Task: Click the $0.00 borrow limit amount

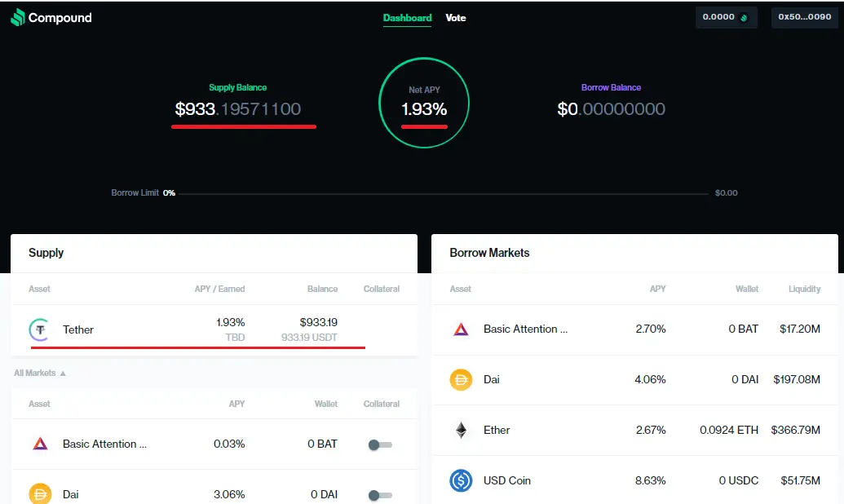Action: pos(726,192)
